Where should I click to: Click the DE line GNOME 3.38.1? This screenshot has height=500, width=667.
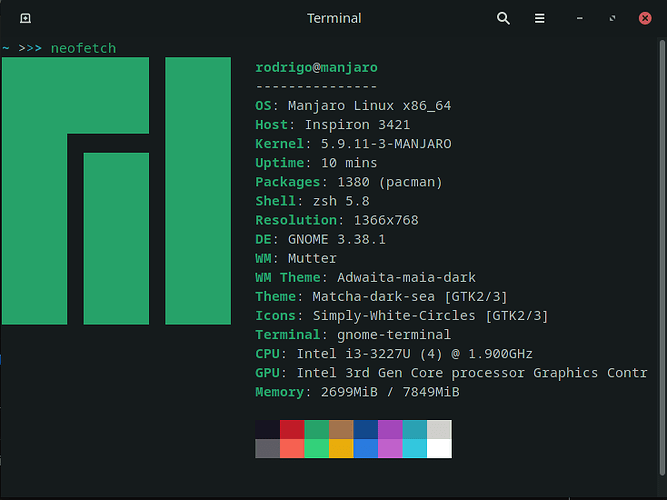320,239
